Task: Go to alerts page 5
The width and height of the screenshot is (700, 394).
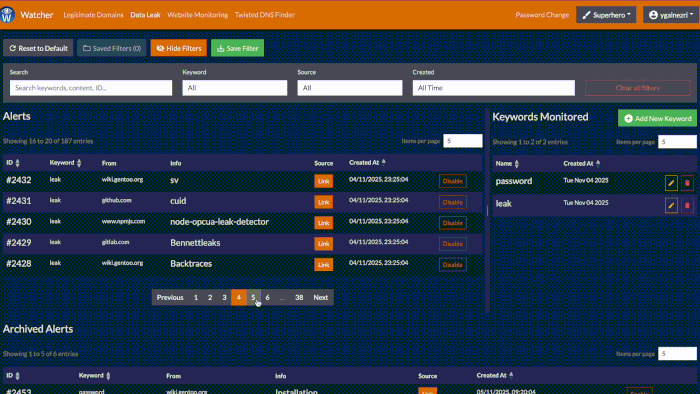Action: point(253,298)
